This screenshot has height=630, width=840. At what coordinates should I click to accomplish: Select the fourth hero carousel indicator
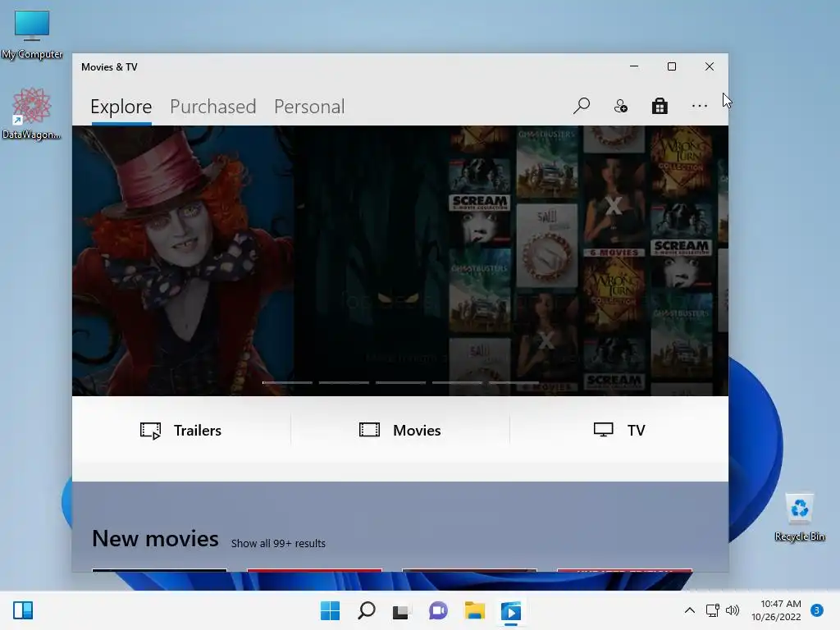pos(458,382)
